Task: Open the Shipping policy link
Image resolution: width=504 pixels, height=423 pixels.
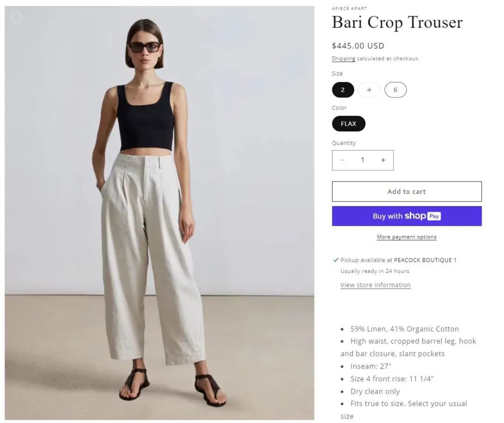Action: (x=343, y=58)
